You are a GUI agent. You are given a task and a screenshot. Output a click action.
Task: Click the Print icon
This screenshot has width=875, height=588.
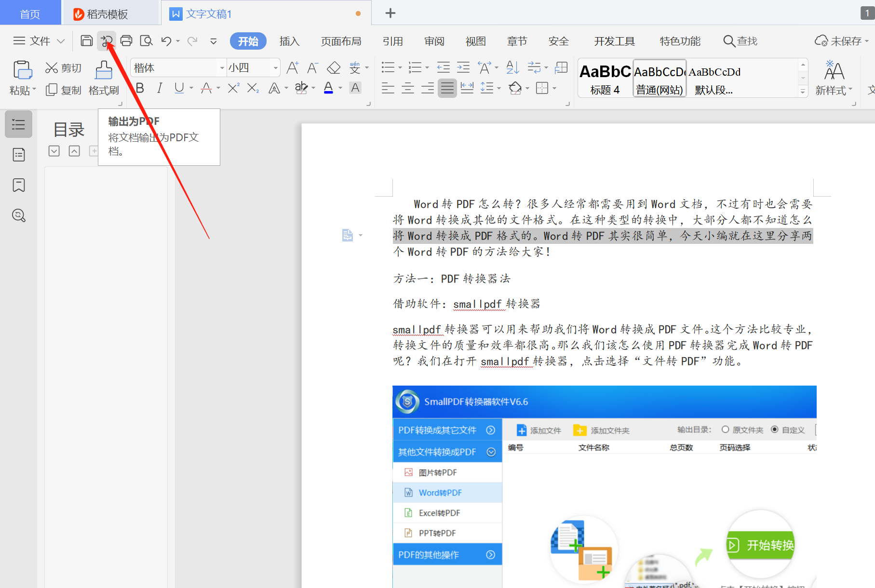[x=126, y=40]
